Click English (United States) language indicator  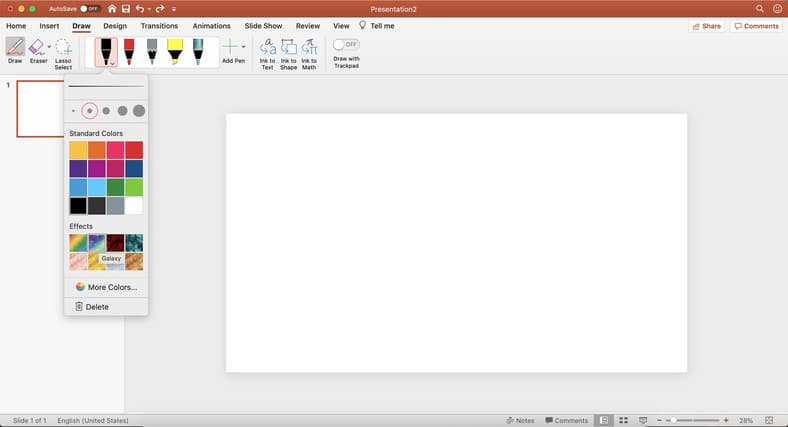click(93, 420)
